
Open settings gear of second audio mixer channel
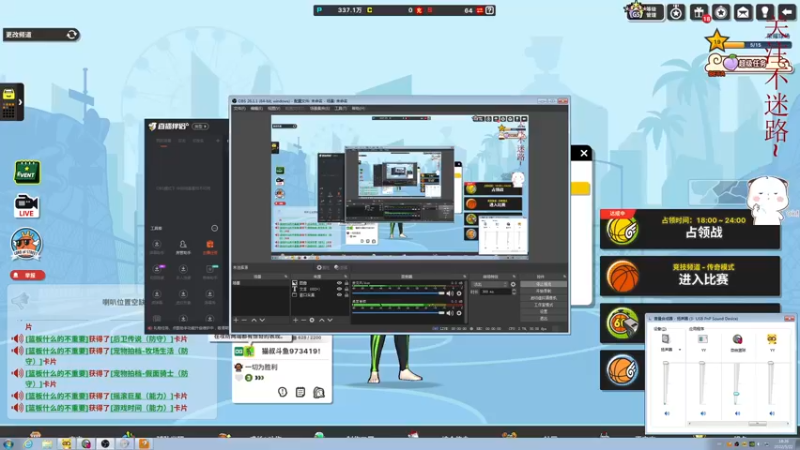pos(459,313)
